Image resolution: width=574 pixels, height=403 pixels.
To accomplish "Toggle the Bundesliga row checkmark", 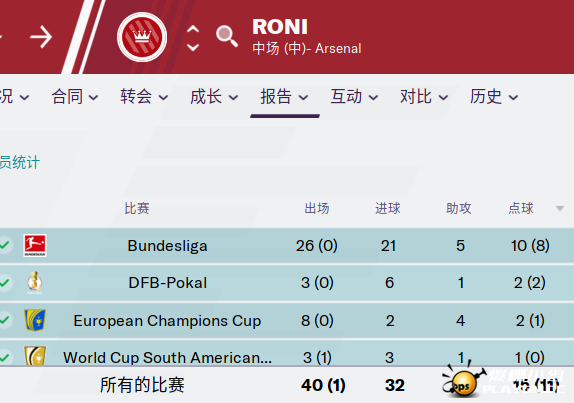I will [x=5, y=245].
